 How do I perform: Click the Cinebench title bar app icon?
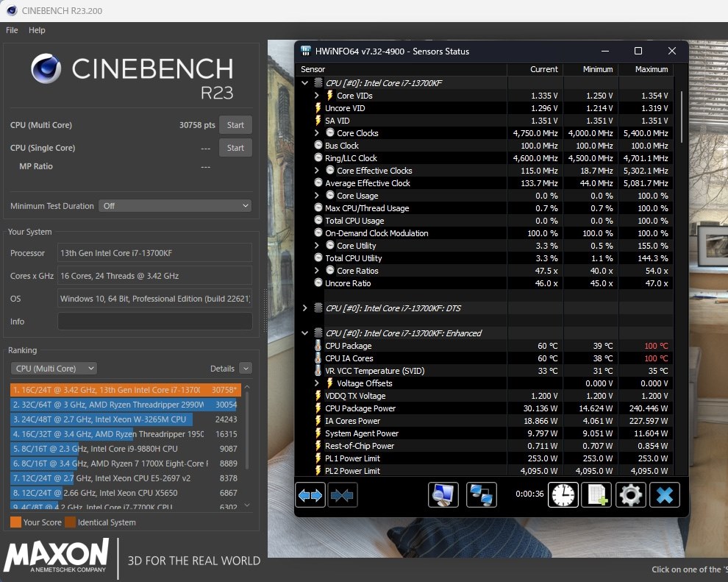coord(12,10)
